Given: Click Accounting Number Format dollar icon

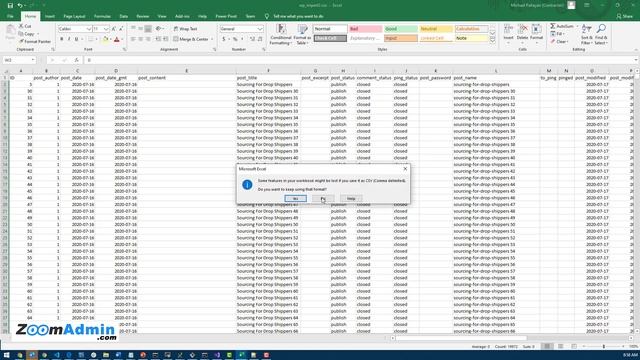Looking at the screenshot, I should coord(224,39).
